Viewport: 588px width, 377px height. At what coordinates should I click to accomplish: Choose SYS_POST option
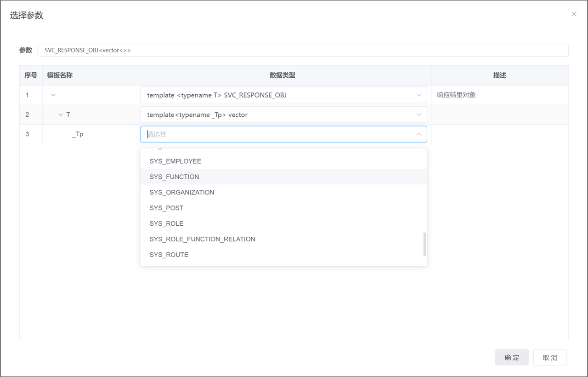tap(283, 208)
